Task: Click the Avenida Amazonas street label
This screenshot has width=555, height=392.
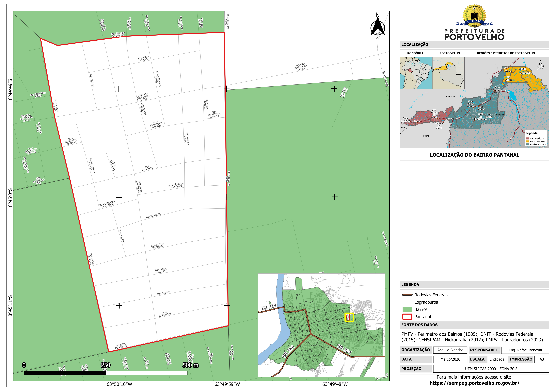Action: point(121,346)
